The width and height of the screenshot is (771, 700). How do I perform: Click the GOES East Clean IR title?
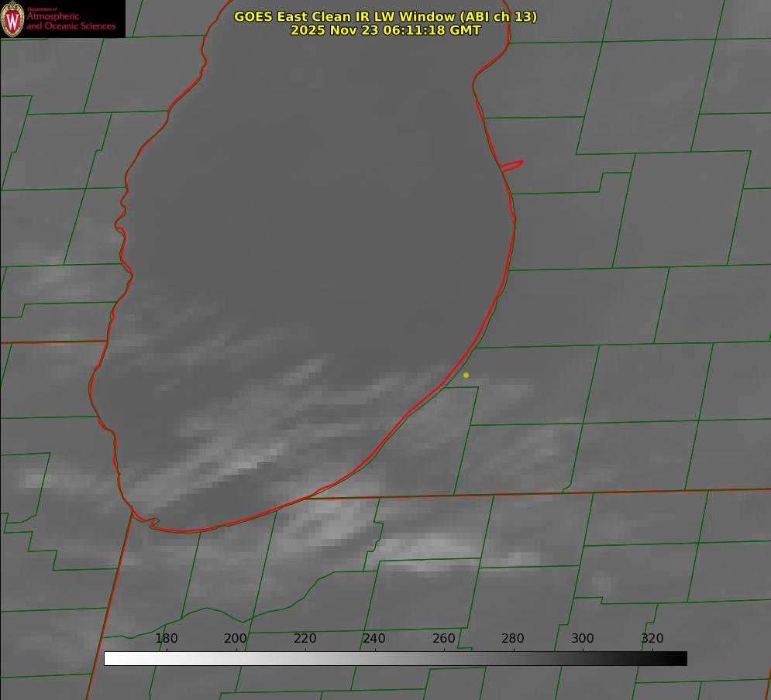point(385,16)
